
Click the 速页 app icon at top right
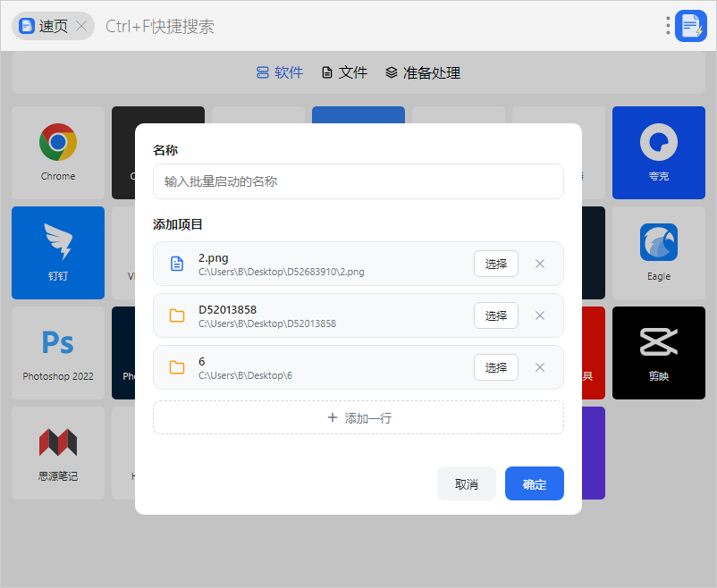pos(691,26)
